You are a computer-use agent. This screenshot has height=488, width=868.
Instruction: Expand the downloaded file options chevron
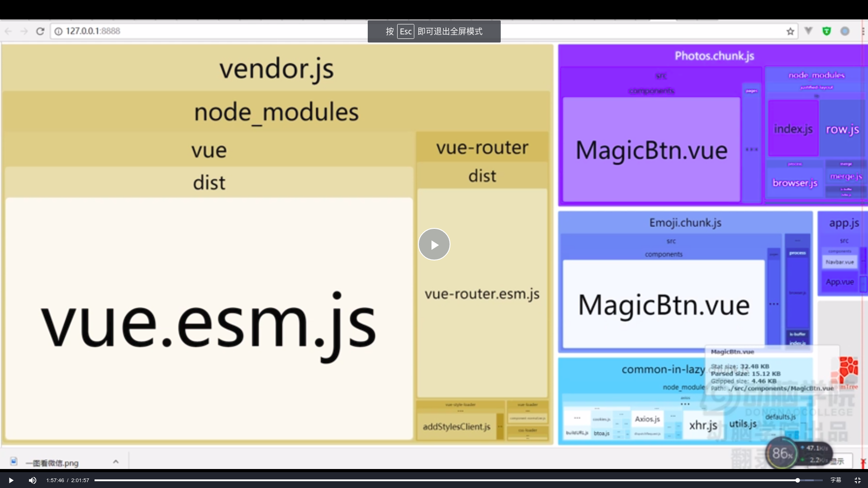(116, 462)
